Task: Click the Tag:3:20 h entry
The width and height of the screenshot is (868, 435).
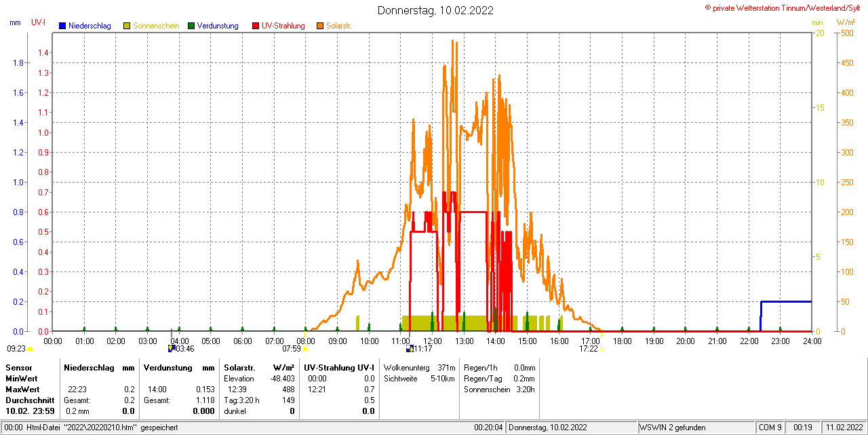Action: tap(241, 400)
